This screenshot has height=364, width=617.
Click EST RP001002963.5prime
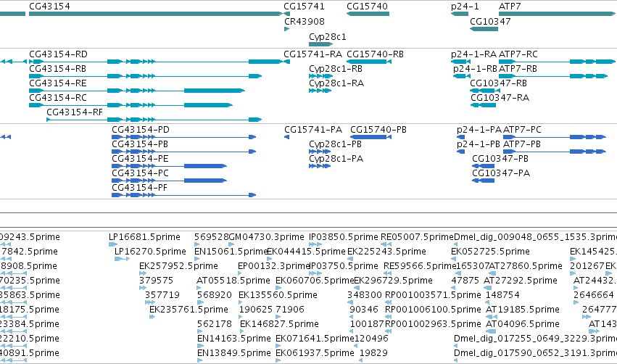433,324
